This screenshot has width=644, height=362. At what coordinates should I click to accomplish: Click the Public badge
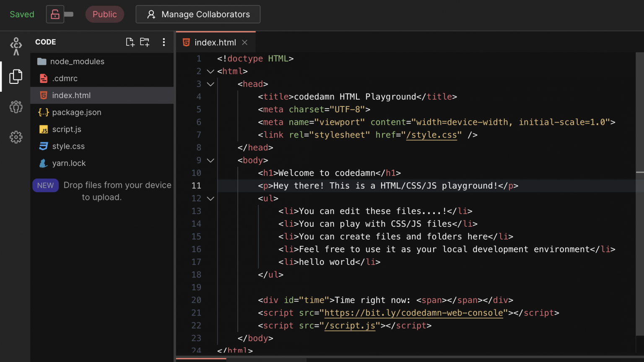coord(104,14)
